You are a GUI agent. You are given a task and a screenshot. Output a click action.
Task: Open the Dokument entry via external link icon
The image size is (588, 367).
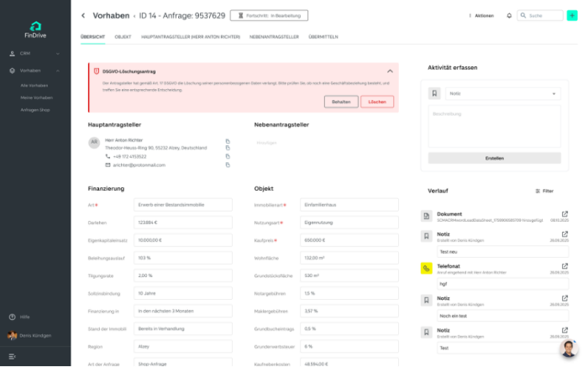click(564, 214)
